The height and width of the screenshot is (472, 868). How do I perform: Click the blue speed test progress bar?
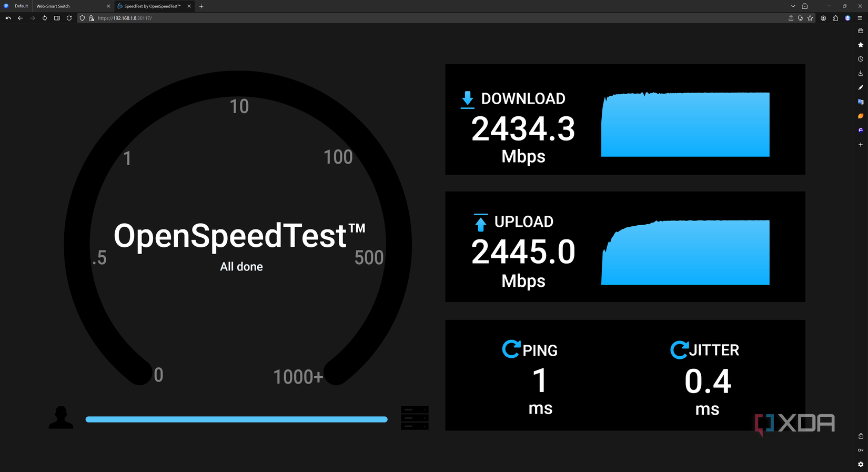(236, 419)
